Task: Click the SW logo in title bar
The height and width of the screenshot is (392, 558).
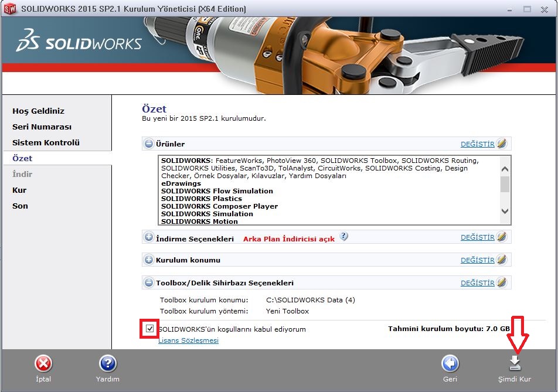Action: [9, 9]
